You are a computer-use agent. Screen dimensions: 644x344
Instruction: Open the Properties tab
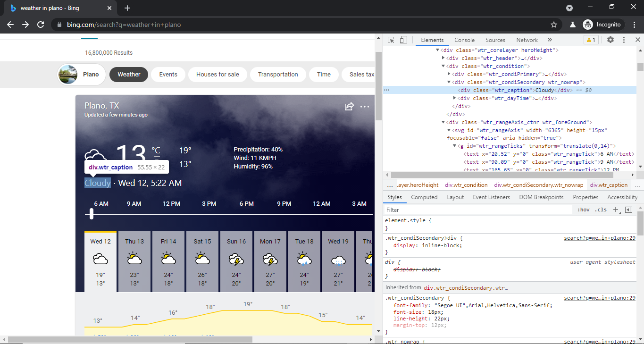click(x=585, y=197)
